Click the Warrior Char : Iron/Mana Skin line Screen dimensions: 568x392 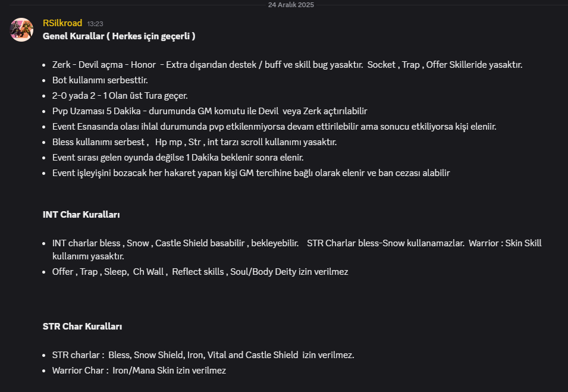point(139,371)
